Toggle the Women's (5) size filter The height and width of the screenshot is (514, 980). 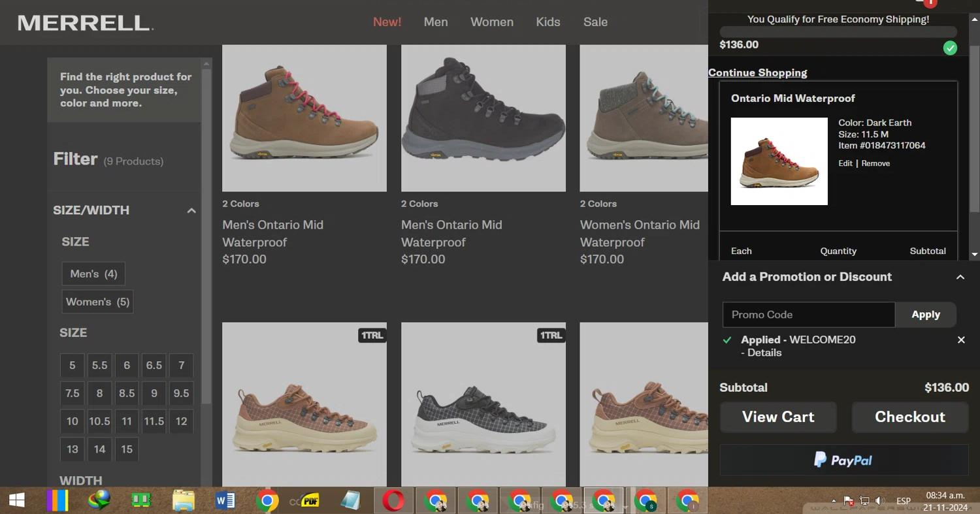97,302
